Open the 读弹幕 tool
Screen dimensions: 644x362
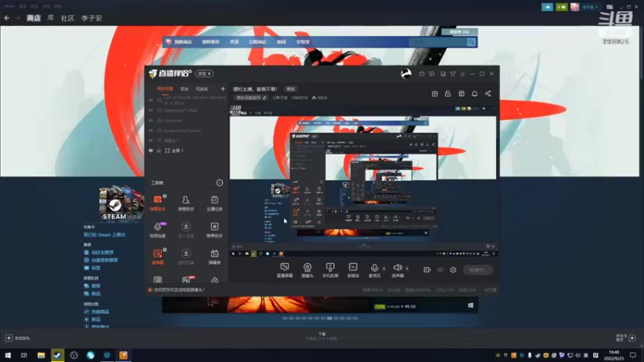158,257
